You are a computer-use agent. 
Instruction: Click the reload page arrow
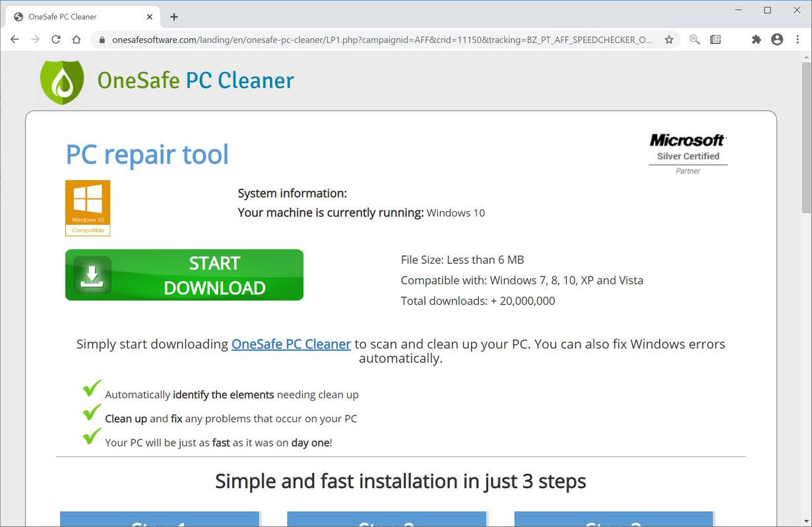click(55, 39)
